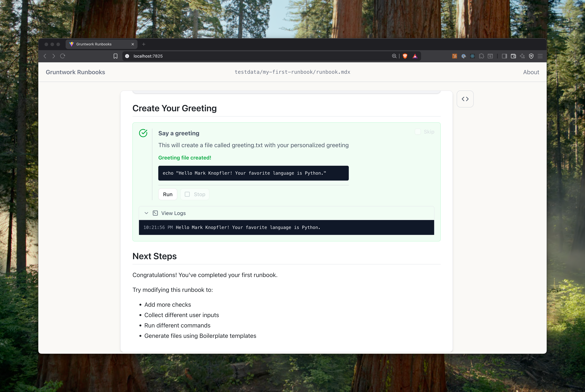Open the HubSpot extension icon
Viewport: 585px width, 392px height.
point(454,56)
